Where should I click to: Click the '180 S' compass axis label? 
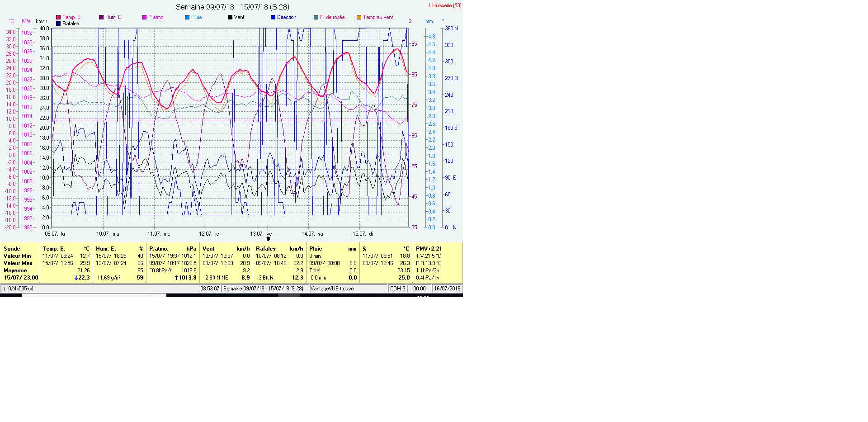tap(451, 128)
